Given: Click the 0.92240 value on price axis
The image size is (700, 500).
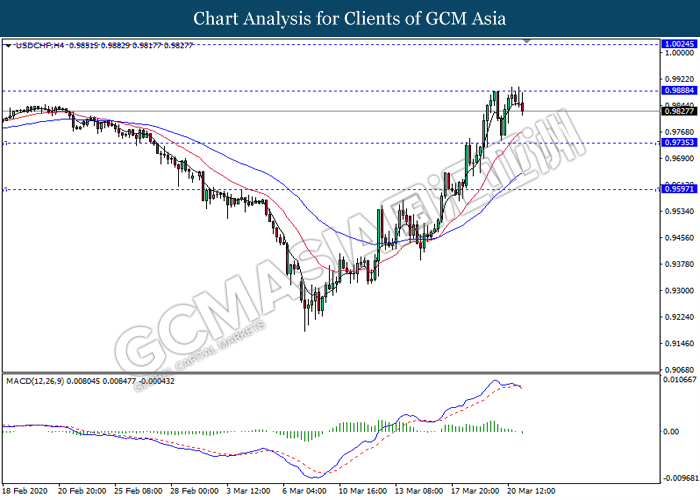Looking at the screenshot, I should (x=679, y=317).
